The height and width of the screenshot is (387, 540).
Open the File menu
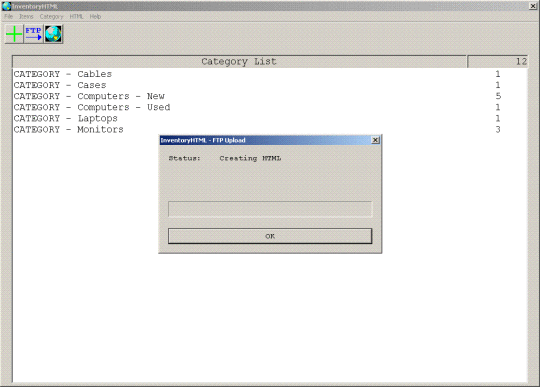tap(9, 17)
